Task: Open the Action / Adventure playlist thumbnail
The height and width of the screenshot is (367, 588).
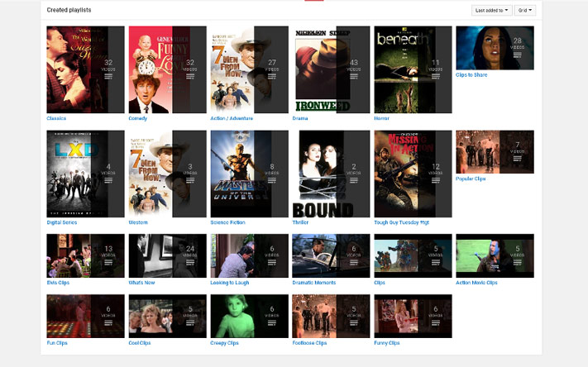Action: (250, 69)
